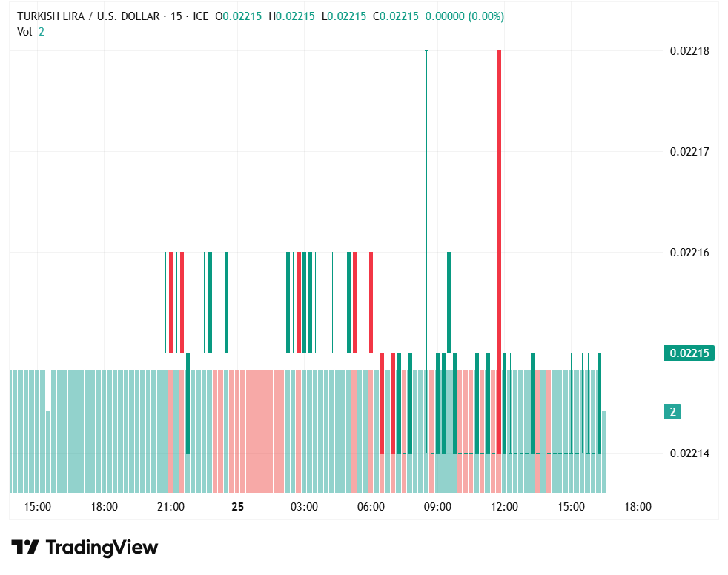Screen dimensions: 728x575
Task: Click the 0.02217 price axis label
Action: click(x=689, y=152)
